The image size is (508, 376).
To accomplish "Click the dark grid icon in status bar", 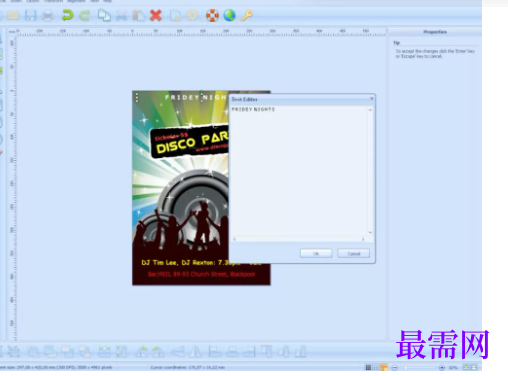I will 368,367.
